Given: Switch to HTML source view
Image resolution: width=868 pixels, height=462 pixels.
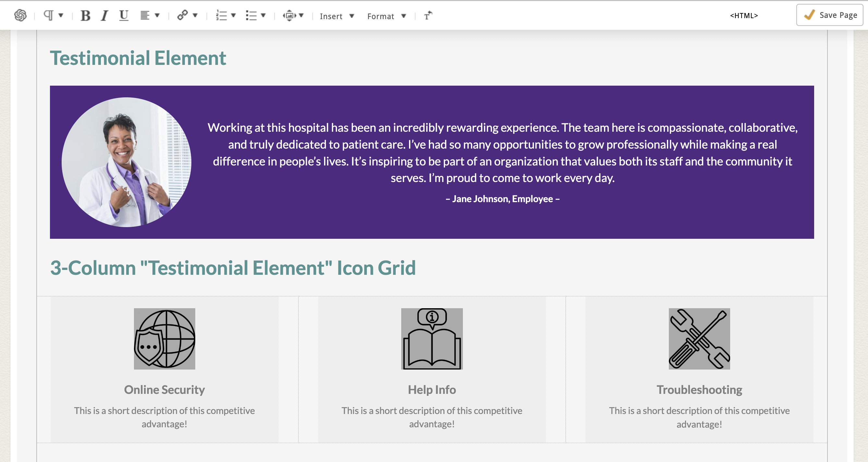Looking at the screenshot, I should pos(744,16).
